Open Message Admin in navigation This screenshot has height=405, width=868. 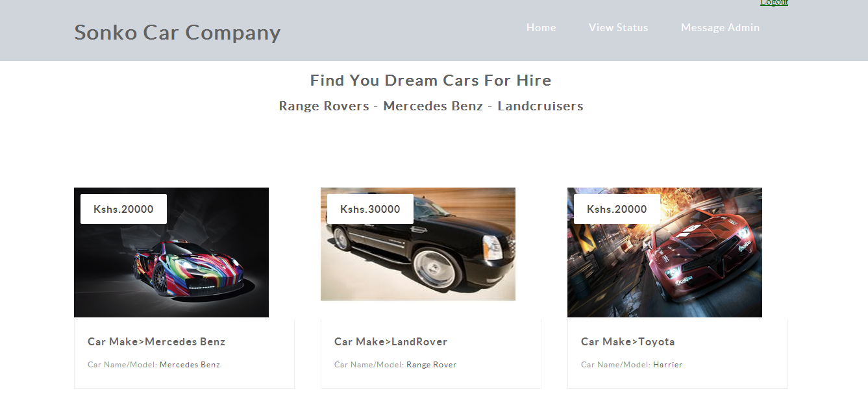pyautogui.click(x=720, y=27)
